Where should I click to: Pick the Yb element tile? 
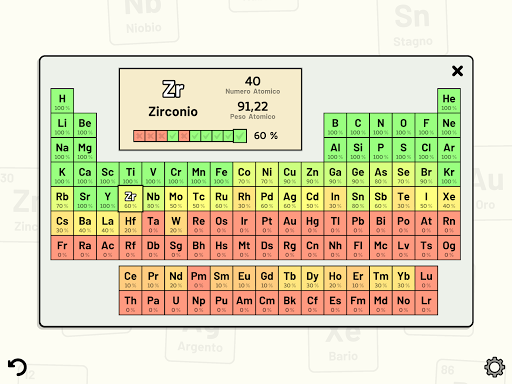(403, 278)
